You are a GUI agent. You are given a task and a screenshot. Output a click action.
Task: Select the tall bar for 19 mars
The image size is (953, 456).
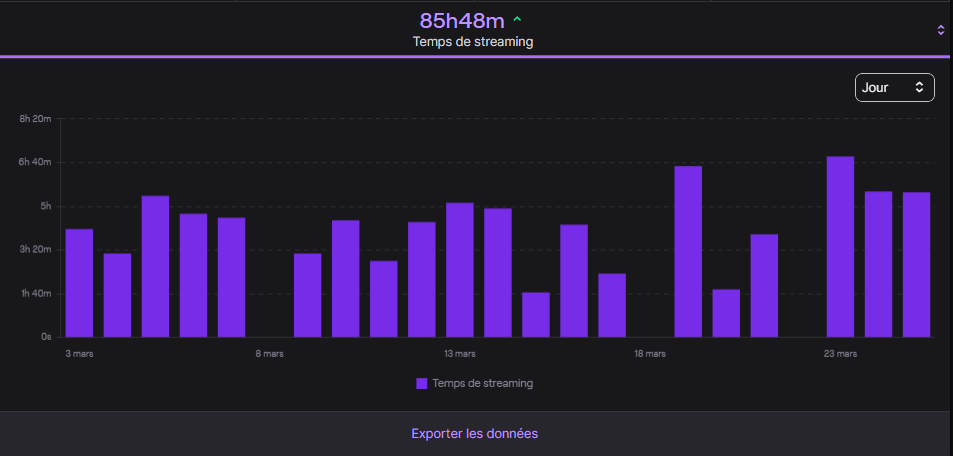688,252
